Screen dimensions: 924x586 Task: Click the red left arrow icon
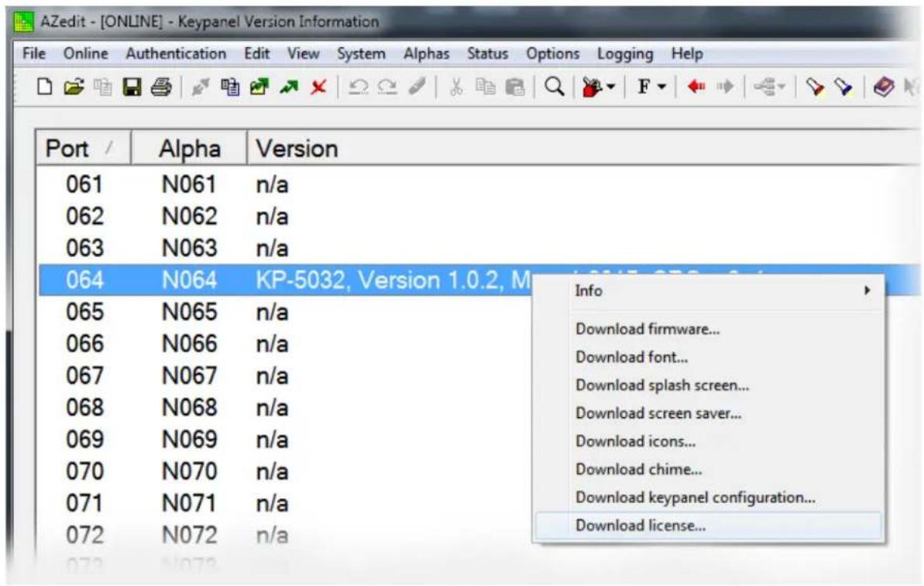coord(696,87)
